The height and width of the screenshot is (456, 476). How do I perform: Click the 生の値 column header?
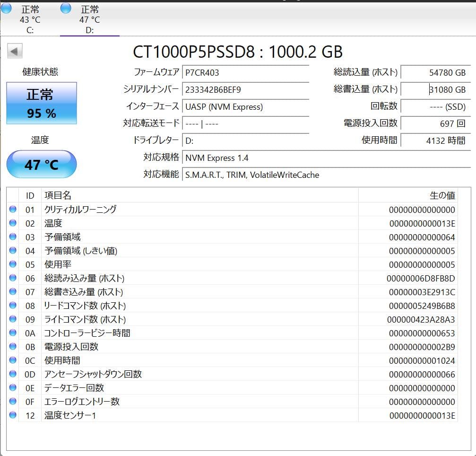[x=408, y=195]
